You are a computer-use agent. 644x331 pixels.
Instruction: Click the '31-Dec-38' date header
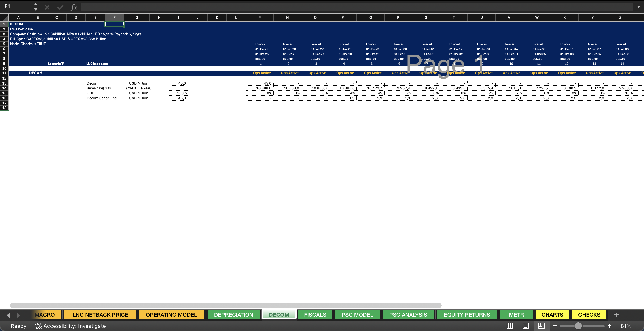click(x=622, y=54)
